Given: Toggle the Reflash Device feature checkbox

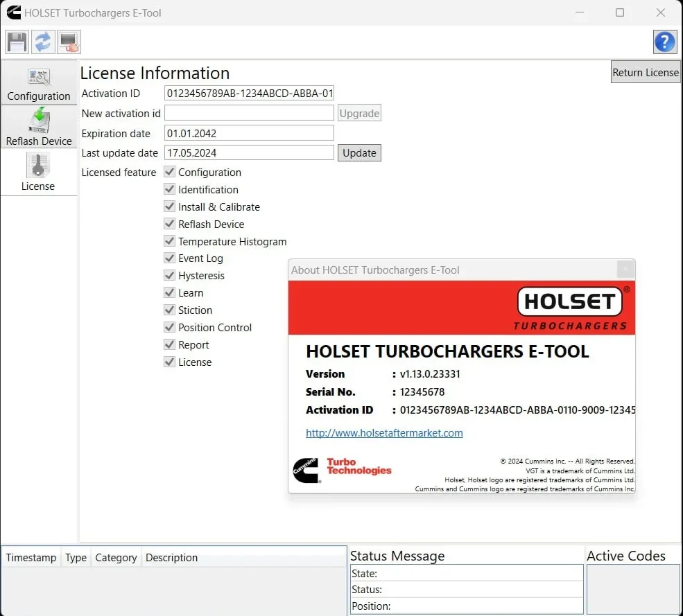Looking at the screenshot, I should coord(169,224).
